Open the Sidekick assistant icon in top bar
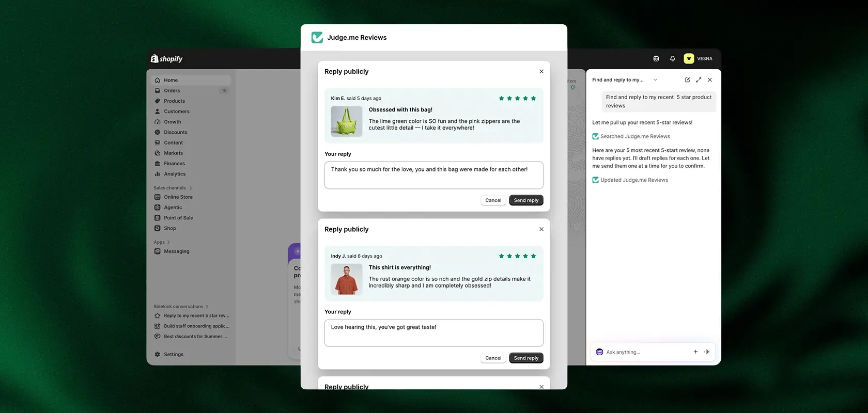 coord(656,59)
